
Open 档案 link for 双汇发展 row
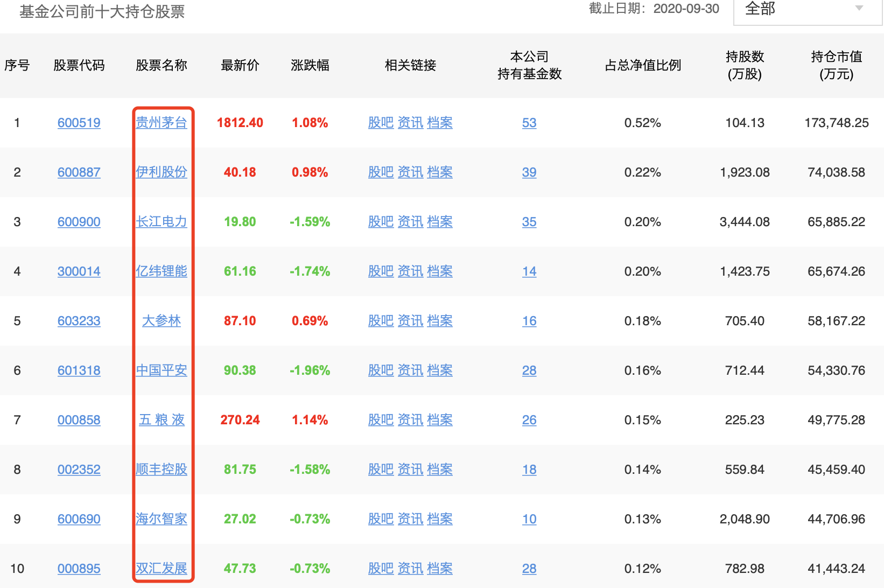[x=440, y=569]
